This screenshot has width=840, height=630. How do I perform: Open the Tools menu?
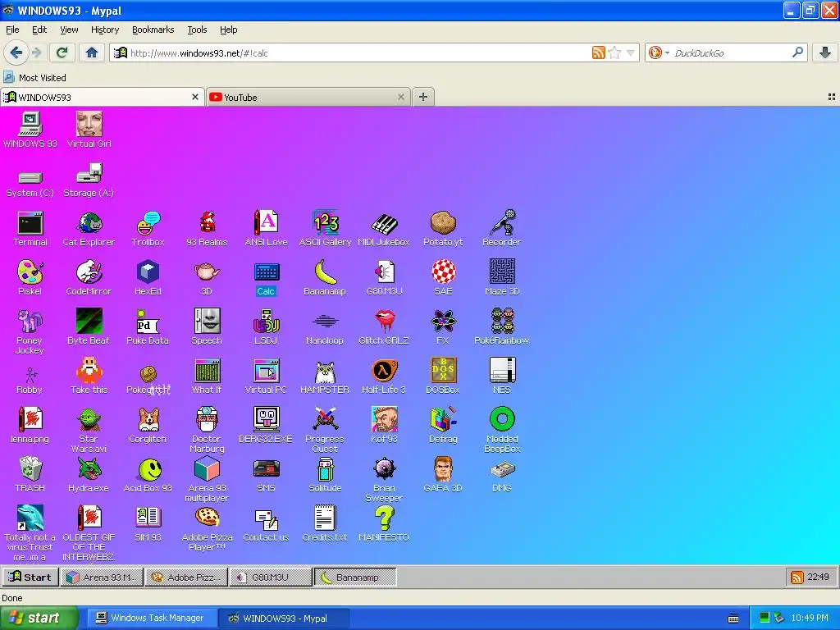pyautogui.click(x=197, y=30)
